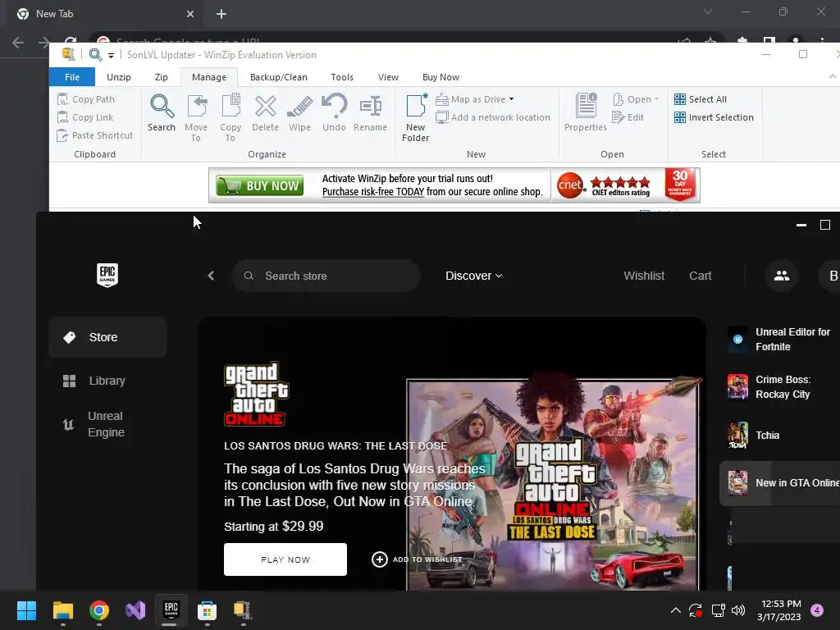Open WinZip from the taskbar
The image size is (840, 630).
(243, 610)
